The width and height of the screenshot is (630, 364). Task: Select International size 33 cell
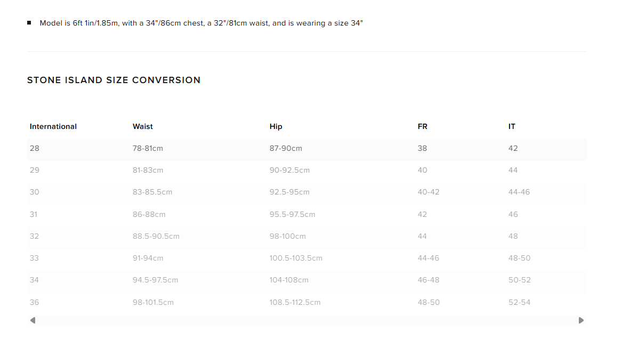pos(35,258)
